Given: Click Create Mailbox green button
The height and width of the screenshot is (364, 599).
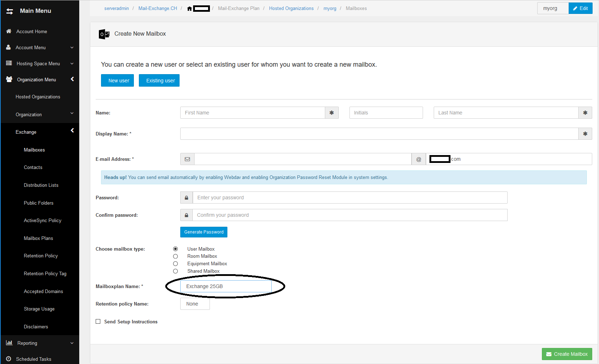Looking at the screenshot, I should 567,354.
